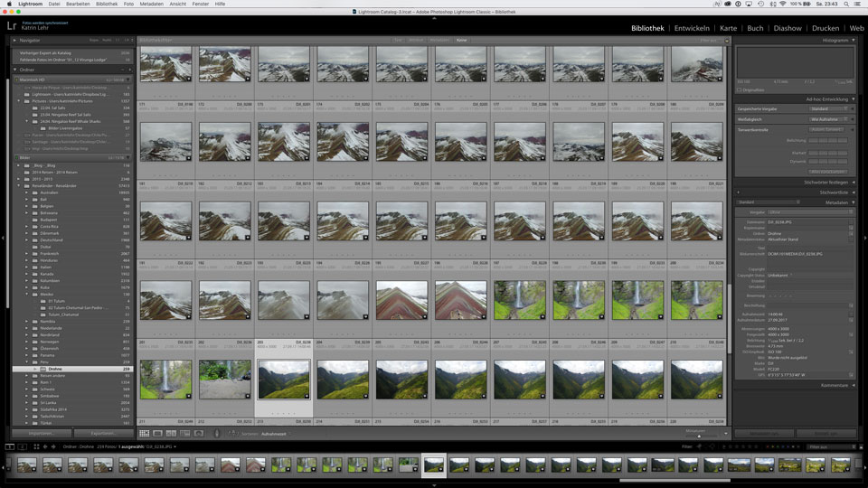The image size is (868, 488).
Task: Click the badge on the selected DJI_0238 thumbnail
Action: (307, 396)
